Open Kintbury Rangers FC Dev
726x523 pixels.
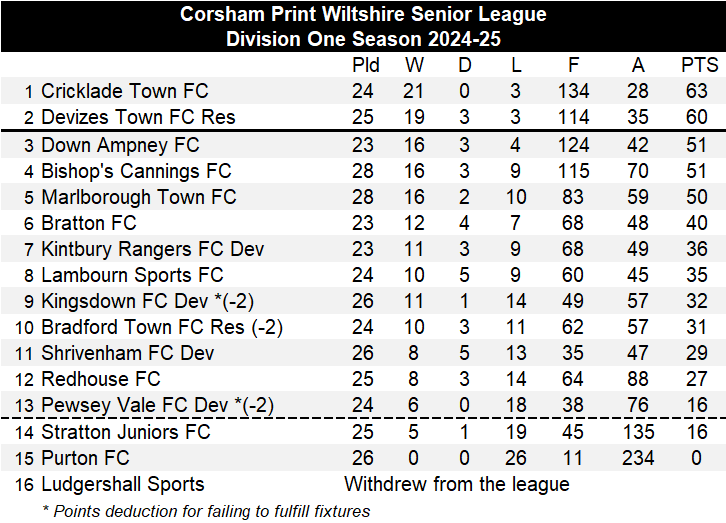pyautogui.click(x=152, y=249)
